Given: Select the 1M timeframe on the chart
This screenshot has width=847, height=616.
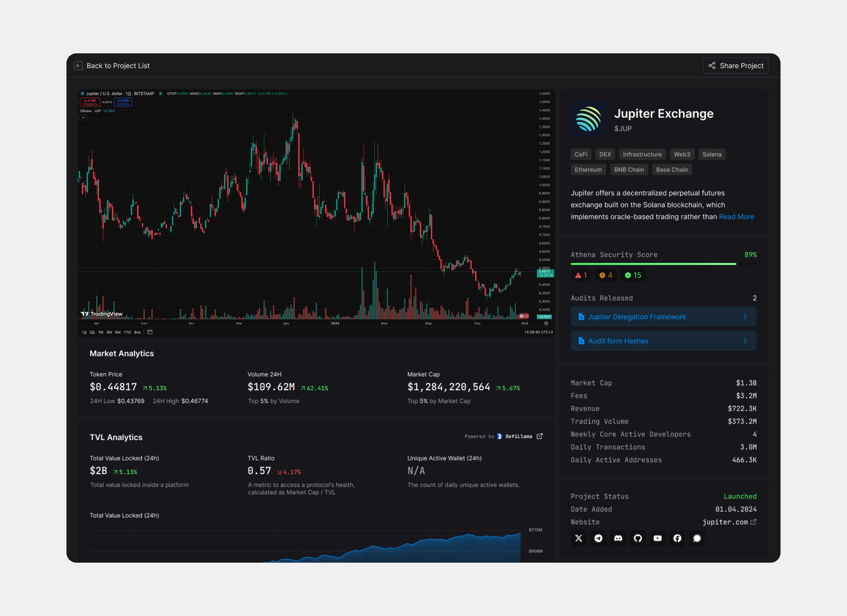Looking at the screenshot, I should (x=101, y=332).
